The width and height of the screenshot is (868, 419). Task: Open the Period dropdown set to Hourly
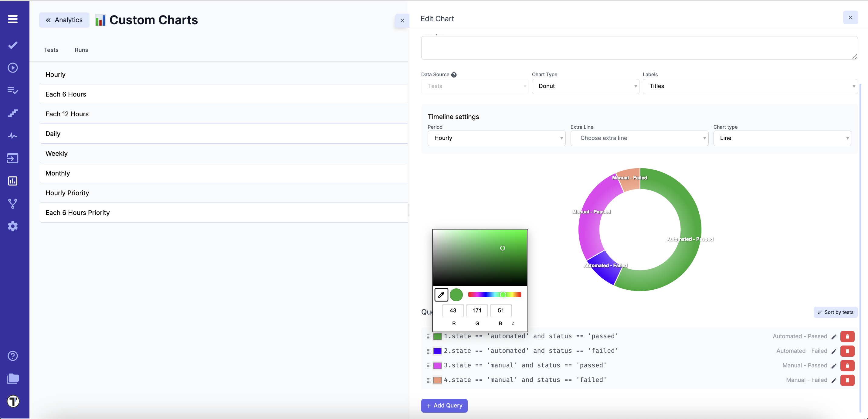click(x=496, y=138)
